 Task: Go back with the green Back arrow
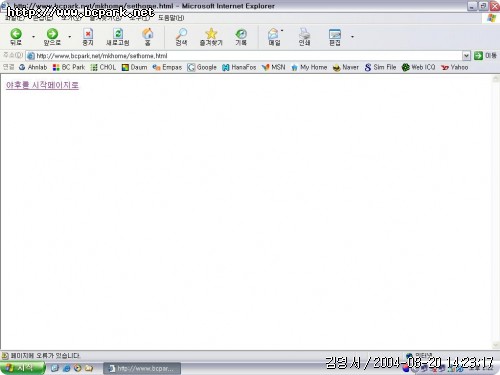click(16, 36)
